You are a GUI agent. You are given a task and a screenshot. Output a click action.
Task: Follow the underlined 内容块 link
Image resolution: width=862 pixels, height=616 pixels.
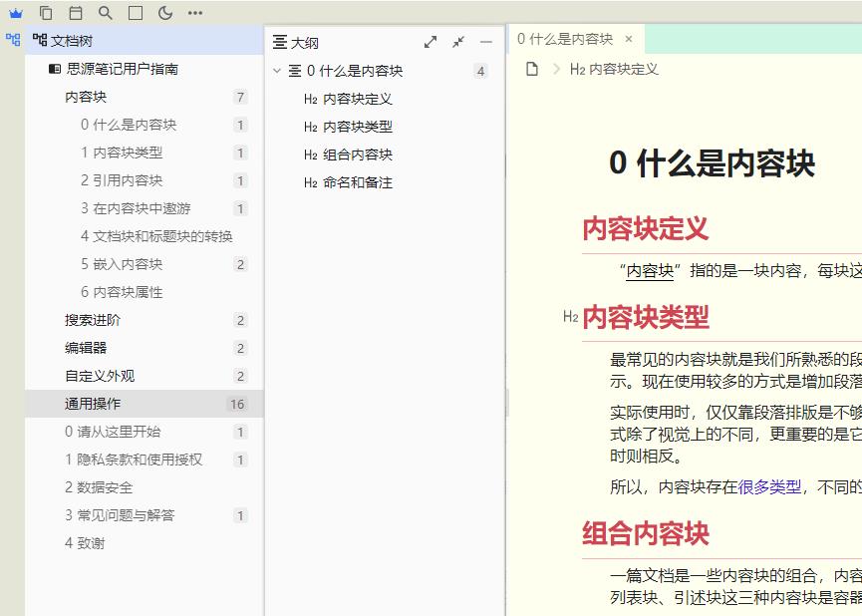pyautogui.click(x=650, y=271)
